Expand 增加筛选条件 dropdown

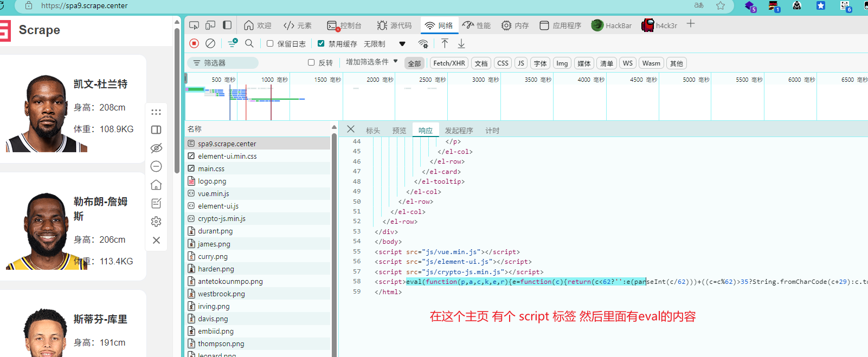(372, 62)
